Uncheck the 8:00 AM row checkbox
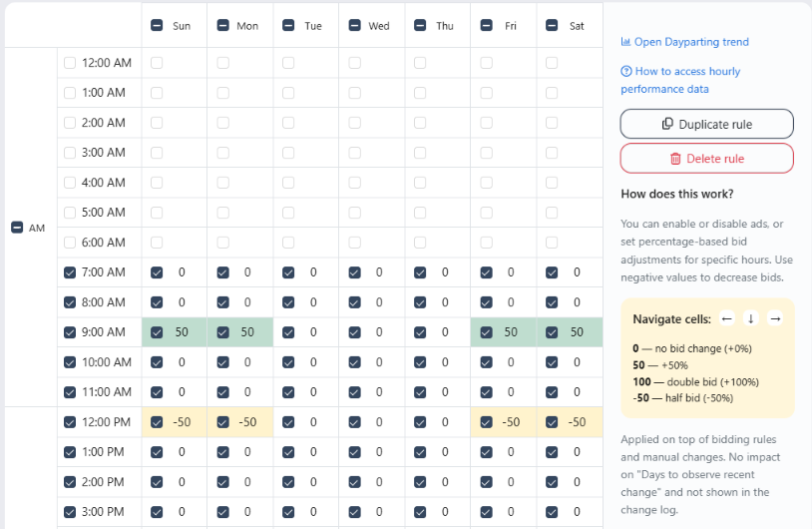 pyautogui.click(x=70, y=302)
